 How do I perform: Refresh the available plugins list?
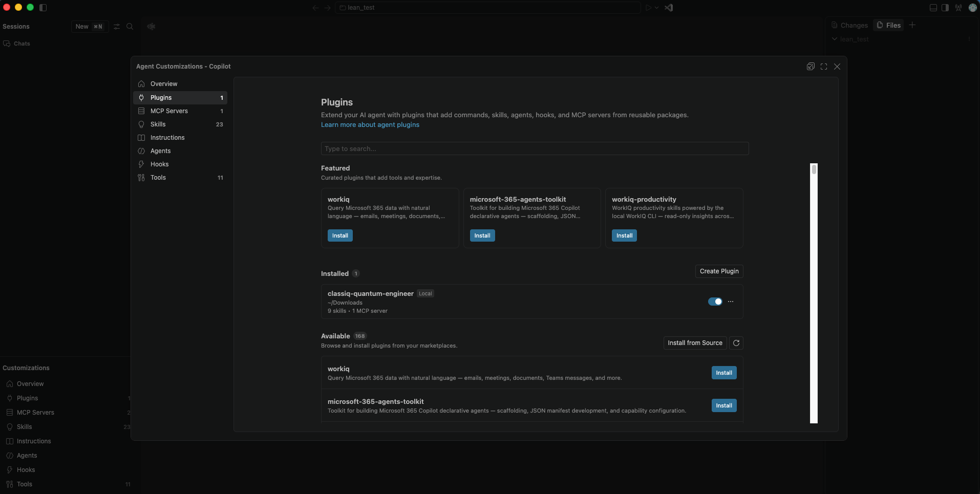pos(736,343)
